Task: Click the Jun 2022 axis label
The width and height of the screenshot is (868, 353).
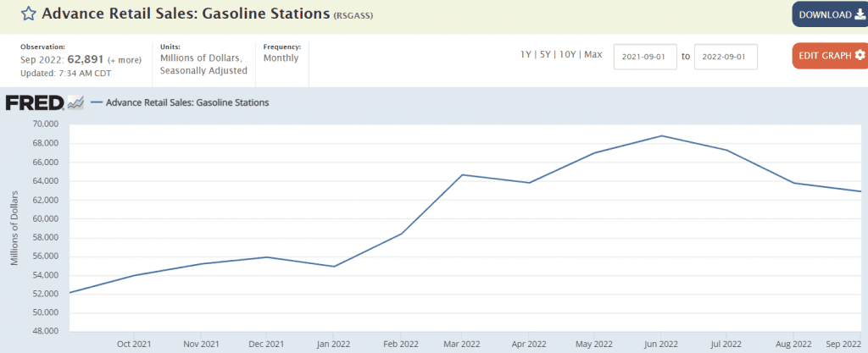Action: click(661, 343)
